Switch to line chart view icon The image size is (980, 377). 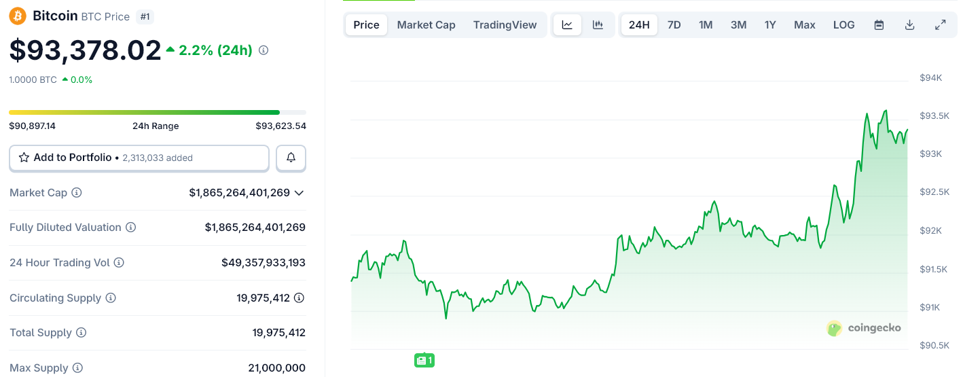pyautogui.click(x=567, y=25)
